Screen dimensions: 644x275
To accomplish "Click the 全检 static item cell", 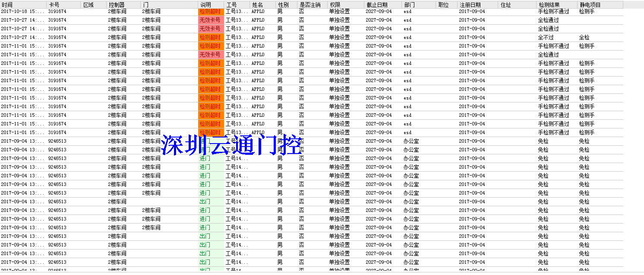I will [x=584, y=38].
